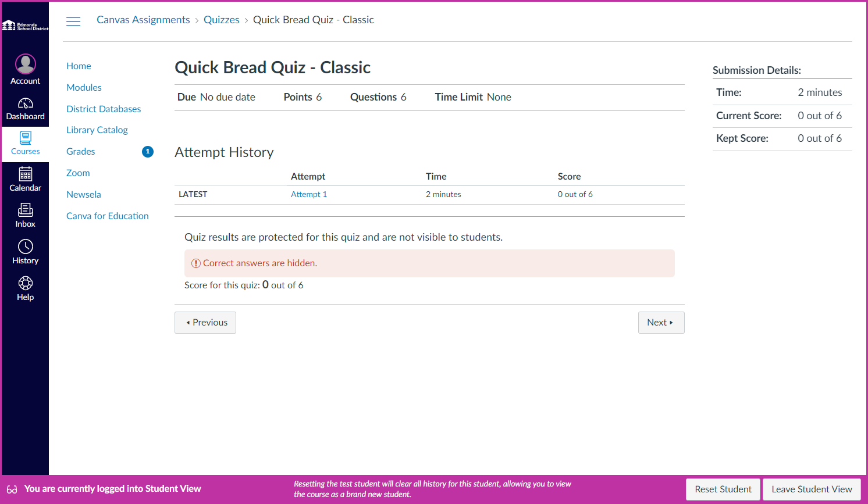Click the Student View glasses icon
Screen dimensions: 868x504
click(12, 489)
